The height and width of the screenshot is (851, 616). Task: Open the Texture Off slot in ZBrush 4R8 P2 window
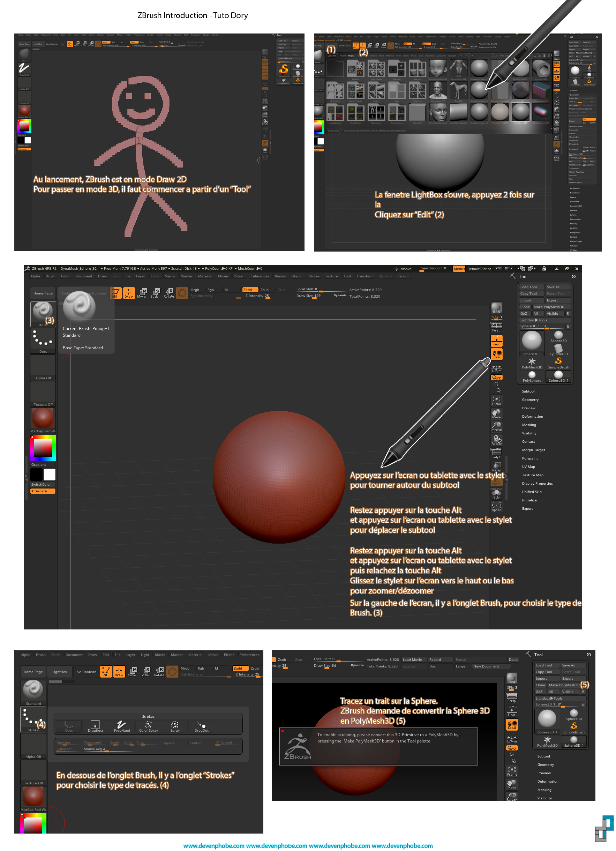point(43,394)
